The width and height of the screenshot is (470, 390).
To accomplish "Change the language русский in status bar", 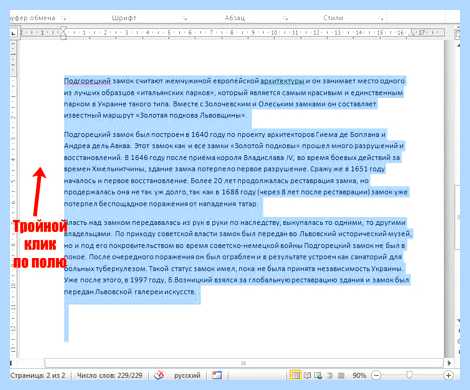I will (x=187, y=376).
